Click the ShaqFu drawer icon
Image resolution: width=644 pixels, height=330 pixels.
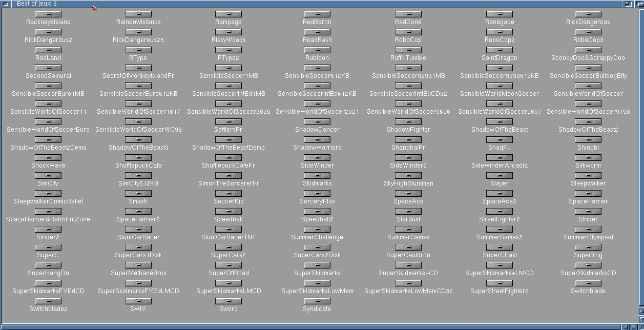click(499, 140)
